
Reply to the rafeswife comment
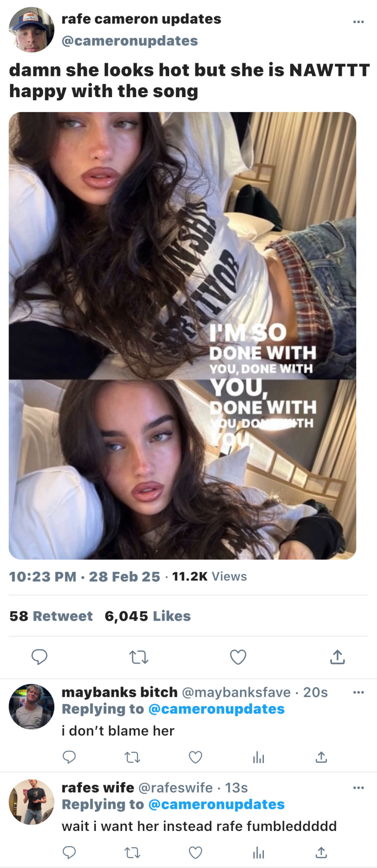point(69,852)
